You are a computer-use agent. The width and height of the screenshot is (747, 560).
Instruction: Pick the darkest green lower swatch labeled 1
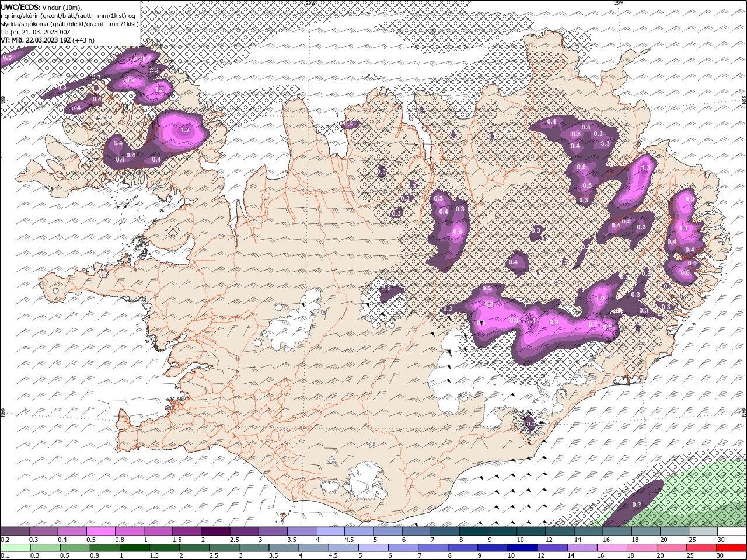click(x=134, y=548)
